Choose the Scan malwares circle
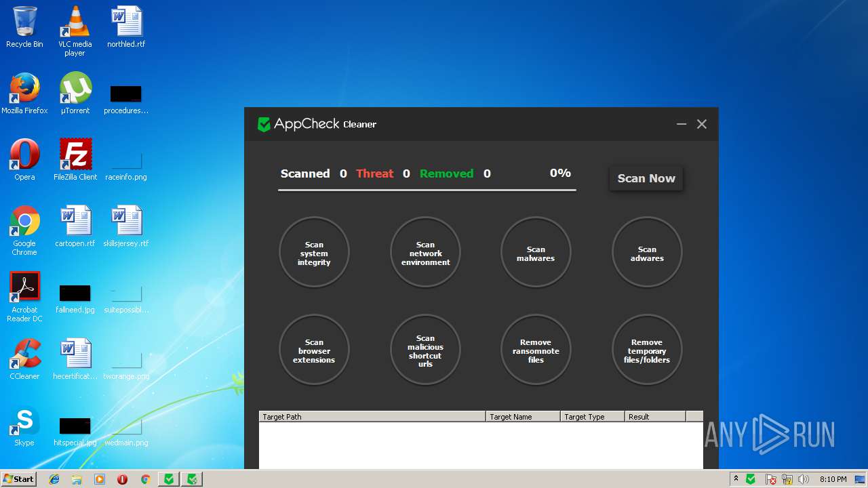Image resolution: width=868 pixels, height=488 pixels. pyautogui.click(x=536, y=253)
